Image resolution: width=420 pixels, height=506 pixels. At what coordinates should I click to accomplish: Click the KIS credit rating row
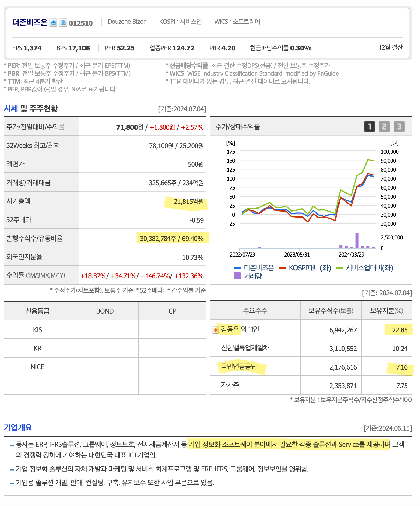tap(105, 330)
